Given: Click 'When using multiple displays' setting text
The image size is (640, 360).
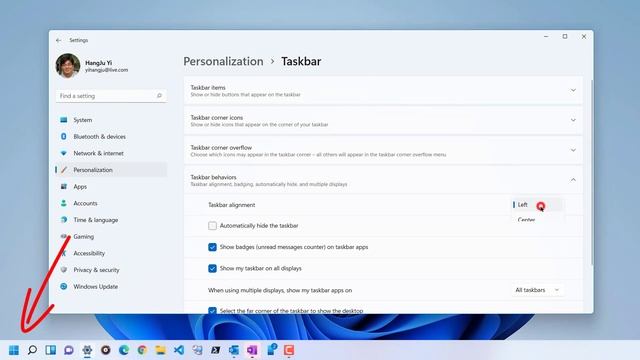Looking at the screenshot, I should click(280, 290).
